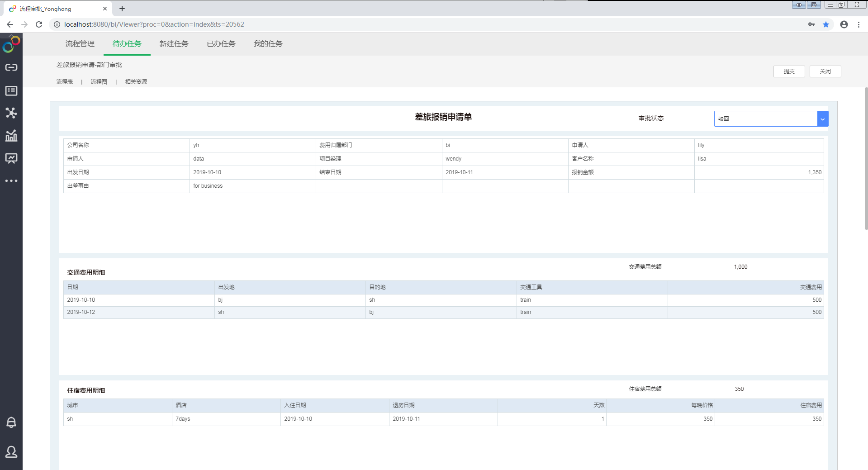Switch to the 已办任务 tab
The width and height of the screenshot is (868, 470).
point(221,44)
